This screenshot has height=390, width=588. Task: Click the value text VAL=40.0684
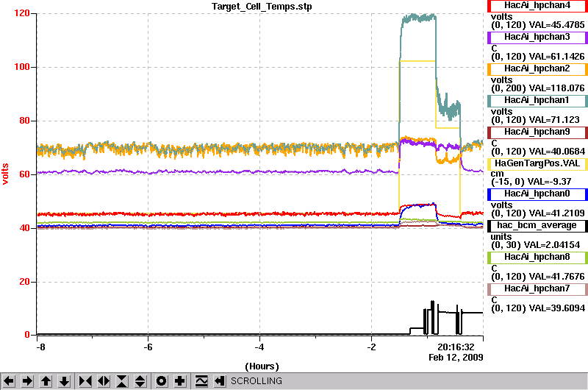pyautogui.click(x=556, y=152)
